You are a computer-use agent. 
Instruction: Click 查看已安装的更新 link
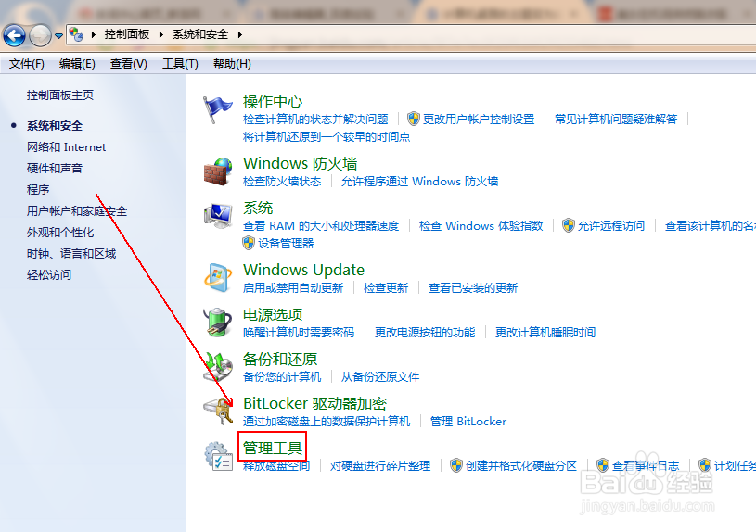pos(473,288)
